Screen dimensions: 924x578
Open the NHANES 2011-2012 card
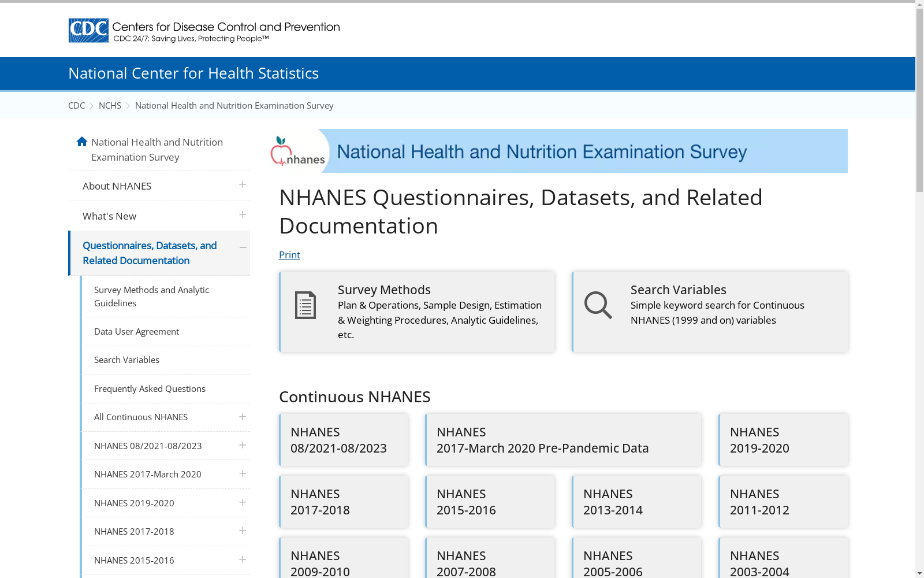point(783,502)
